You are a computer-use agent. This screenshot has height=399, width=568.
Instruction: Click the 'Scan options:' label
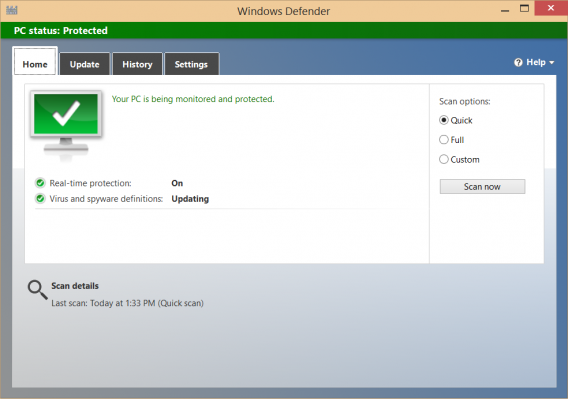click(x=465, y=101)
